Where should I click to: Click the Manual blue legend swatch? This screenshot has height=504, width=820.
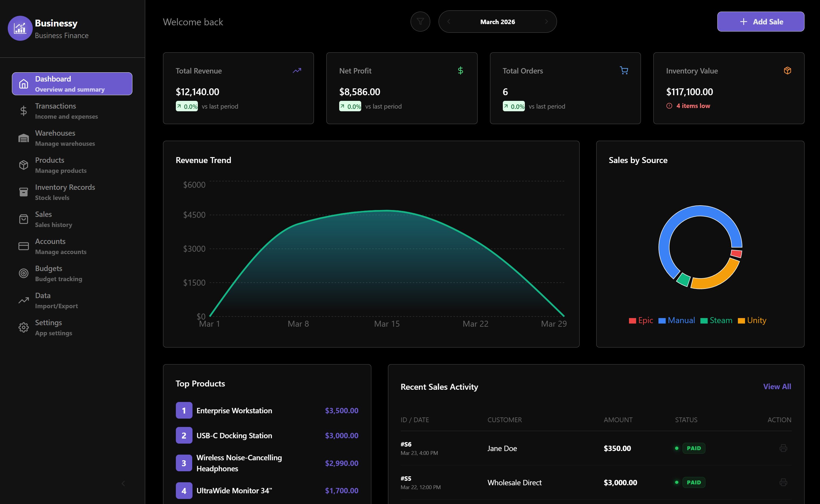tap(662, 321)
